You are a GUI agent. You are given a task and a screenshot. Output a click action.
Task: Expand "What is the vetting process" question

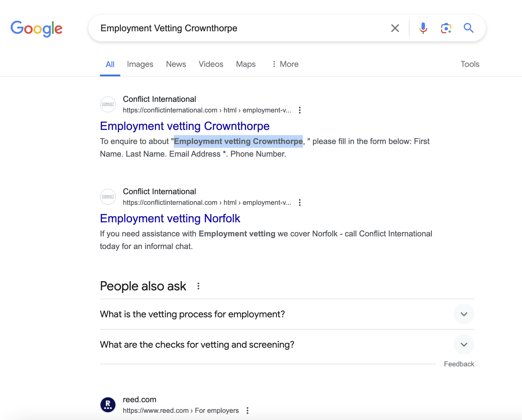pyautogui.click(x=464, y=314)
